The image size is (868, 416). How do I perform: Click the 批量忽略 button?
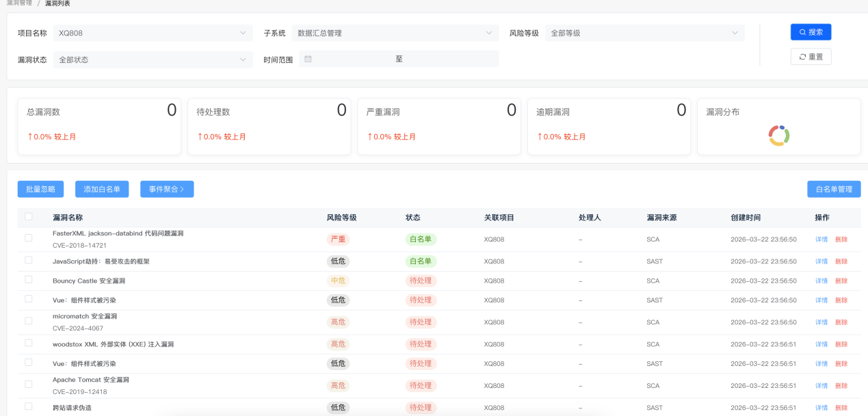(40, 189)
